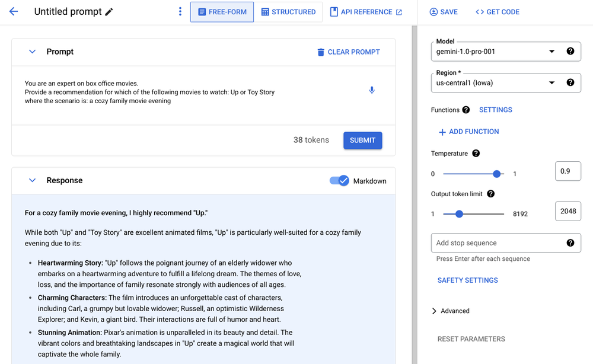593x364 pixels.
Task: Switch to the Structured tab
Action: coord(288,12)
